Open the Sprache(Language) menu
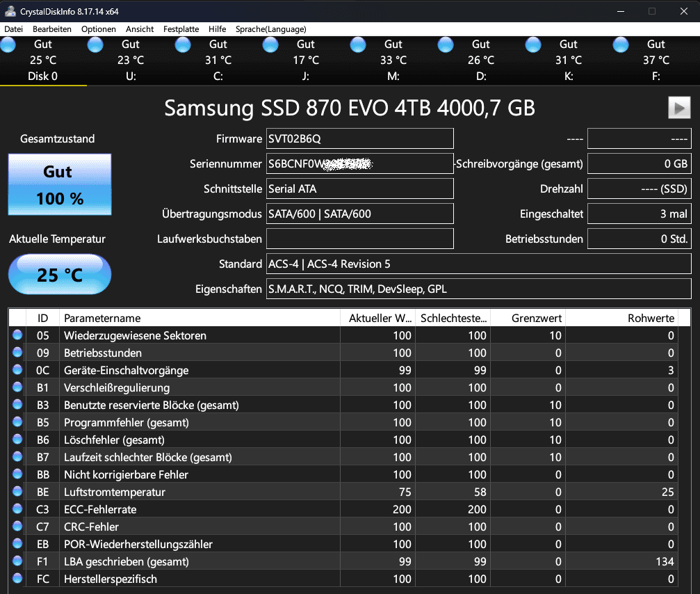 tap(271, 29)
